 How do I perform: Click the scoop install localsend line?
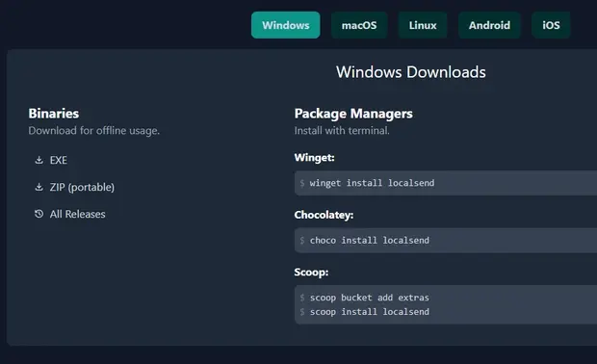[370, 312]
